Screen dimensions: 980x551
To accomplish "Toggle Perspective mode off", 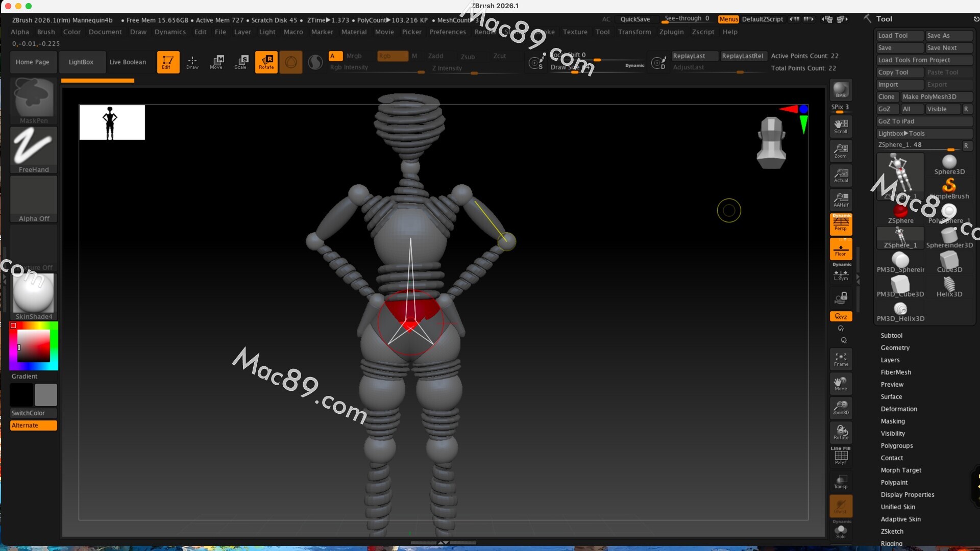I will point(841,224).
